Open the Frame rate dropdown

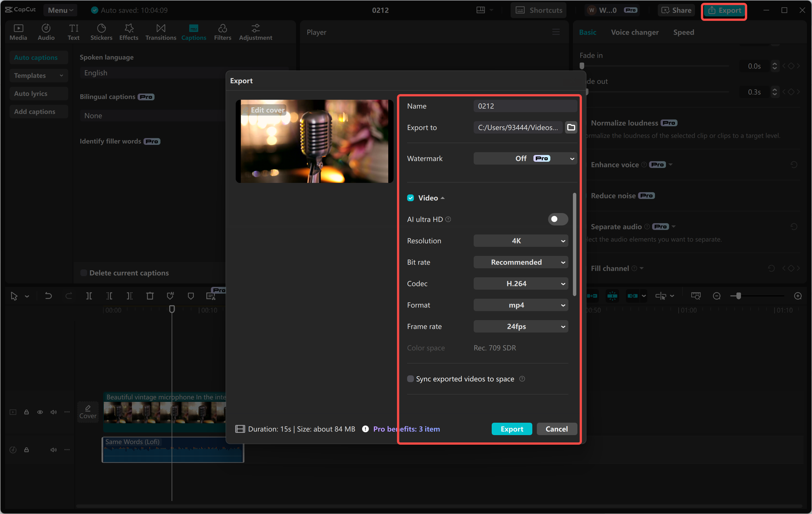(x=520, y=326)
